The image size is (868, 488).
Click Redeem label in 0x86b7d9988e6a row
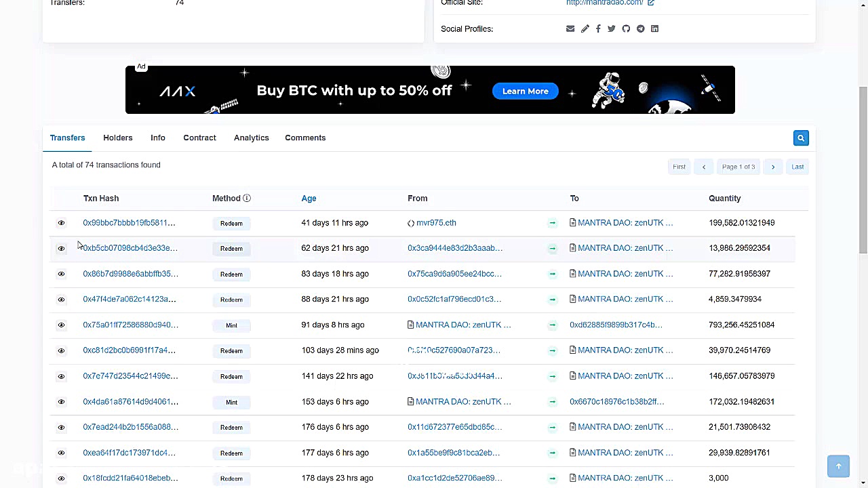[x=231, y=274]
